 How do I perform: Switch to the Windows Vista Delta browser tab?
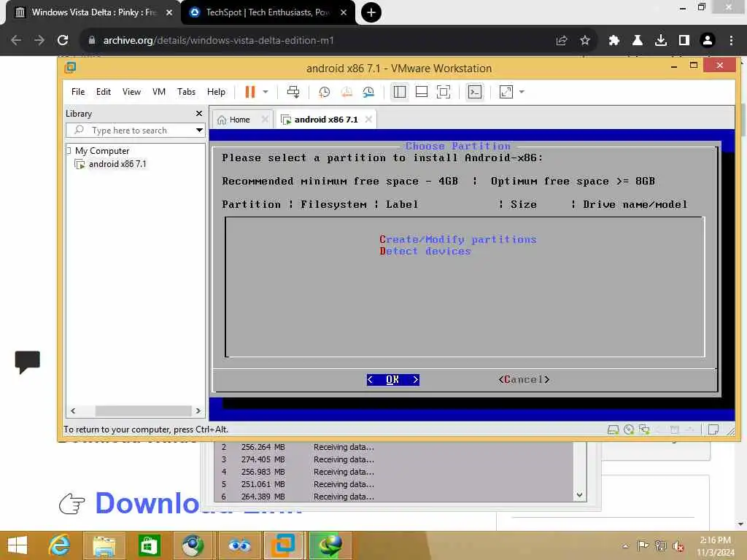point(93,12)
